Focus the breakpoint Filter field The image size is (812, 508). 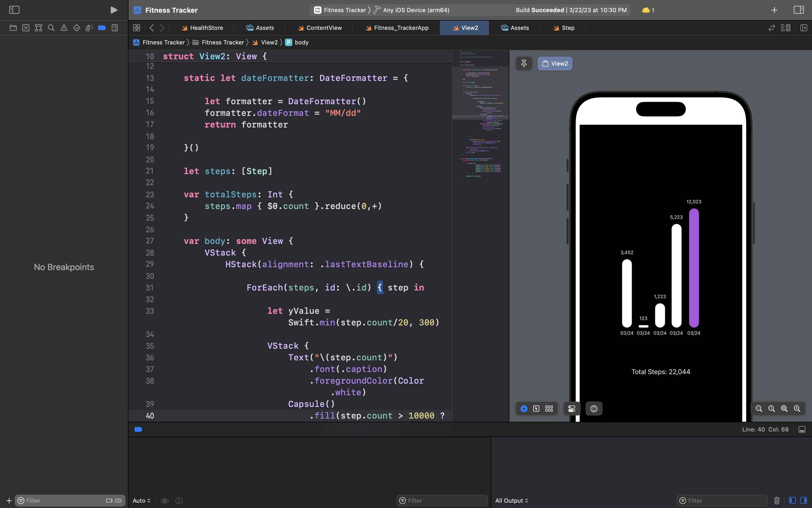click(70, 501)
